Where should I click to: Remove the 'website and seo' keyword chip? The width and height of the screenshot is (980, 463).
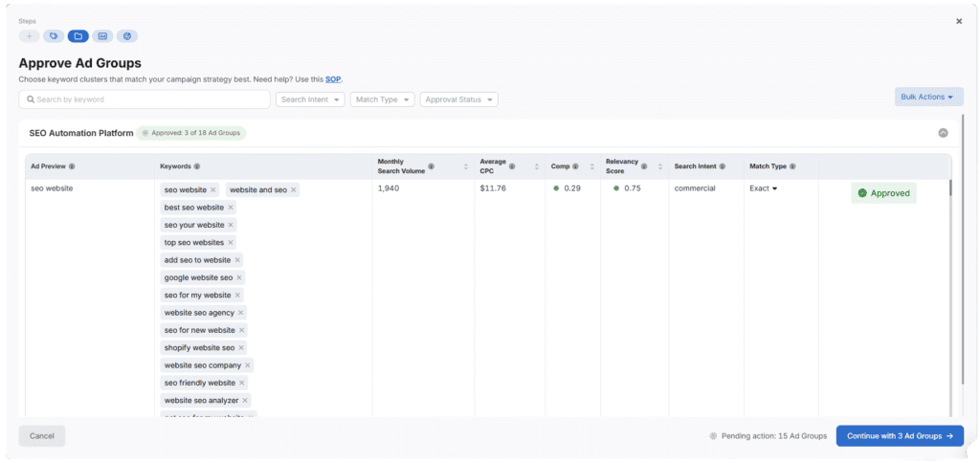pos(293,190)
